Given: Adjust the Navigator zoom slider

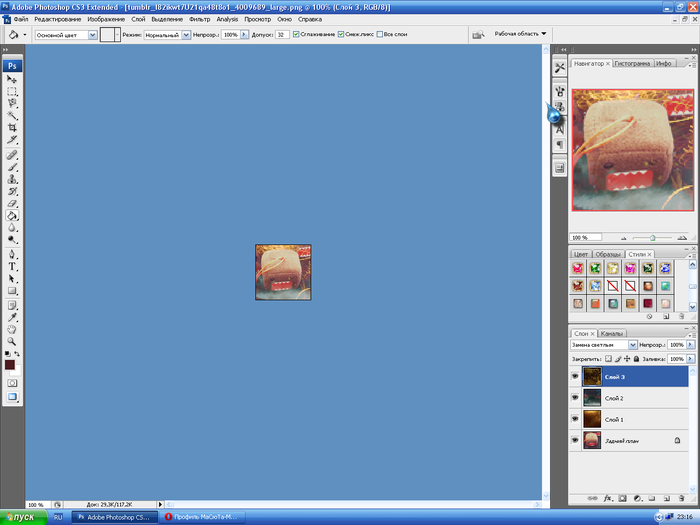Looking at the screenshot, I should point(652,238).
